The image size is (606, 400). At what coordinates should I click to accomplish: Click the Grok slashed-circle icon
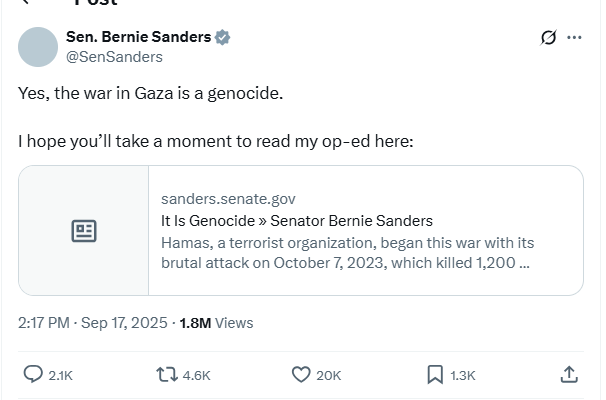[548, 37]
